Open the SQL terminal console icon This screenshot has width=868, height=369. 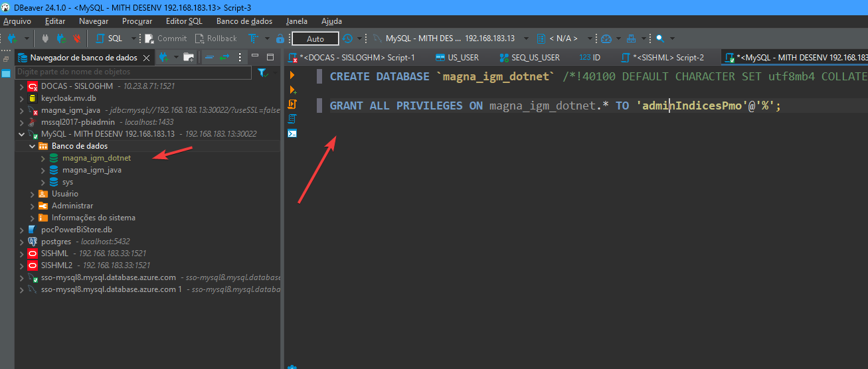292,133
